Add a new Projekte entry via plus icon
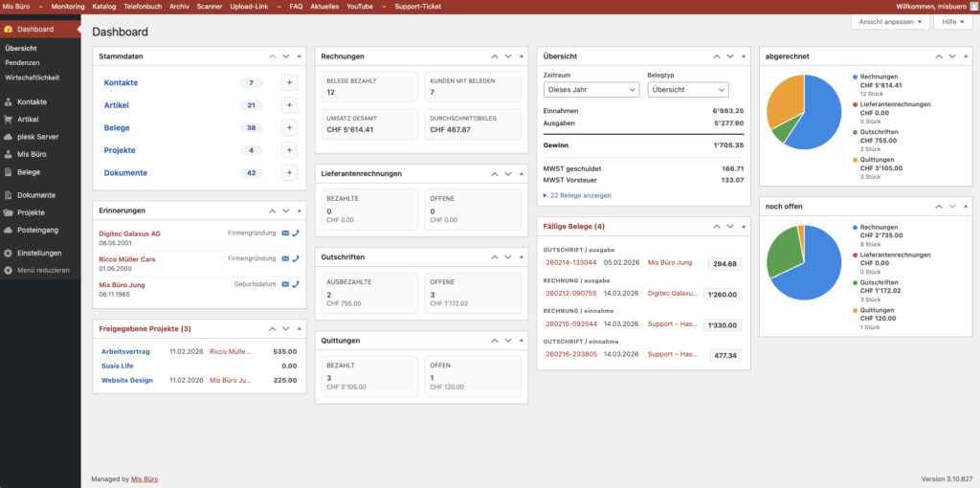 coord(289,150)
